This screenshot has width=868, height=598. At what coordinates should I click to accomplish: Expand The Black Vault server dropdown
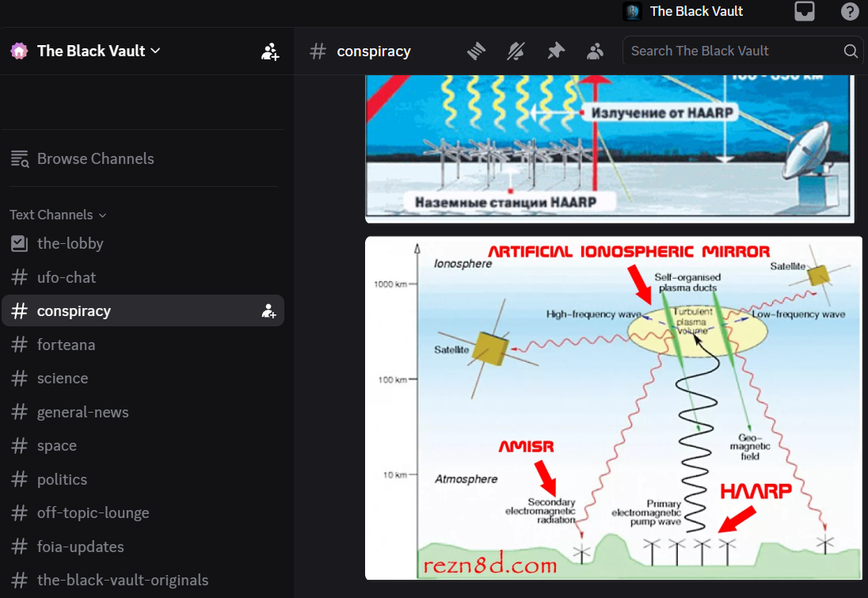click(x=155, y=51)
